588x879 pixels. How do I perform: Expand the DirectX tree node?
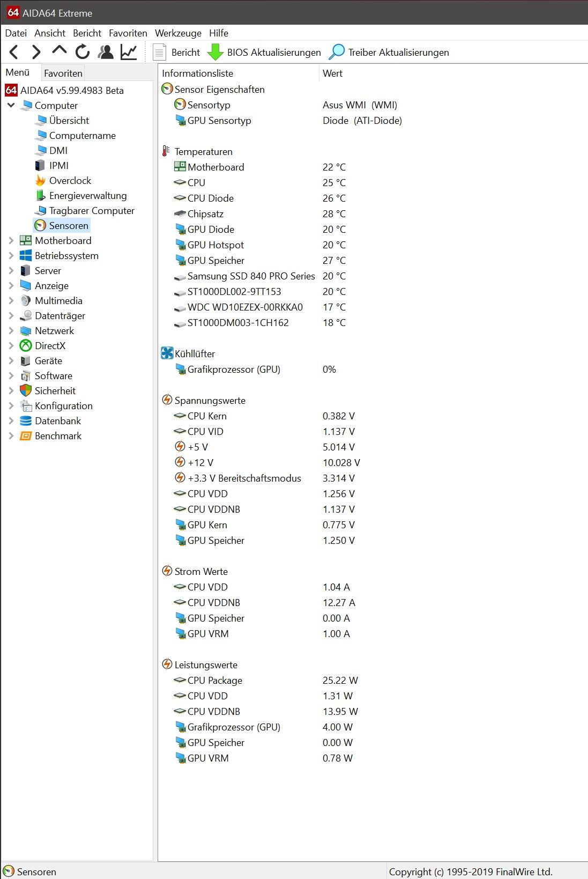coord(11,346)
